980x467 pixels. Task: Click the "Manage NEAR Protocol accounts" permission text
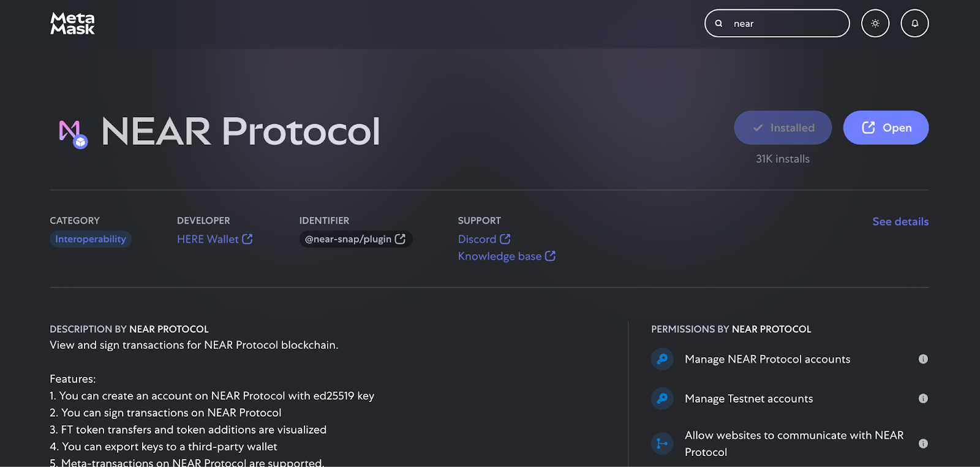point(767,359)
